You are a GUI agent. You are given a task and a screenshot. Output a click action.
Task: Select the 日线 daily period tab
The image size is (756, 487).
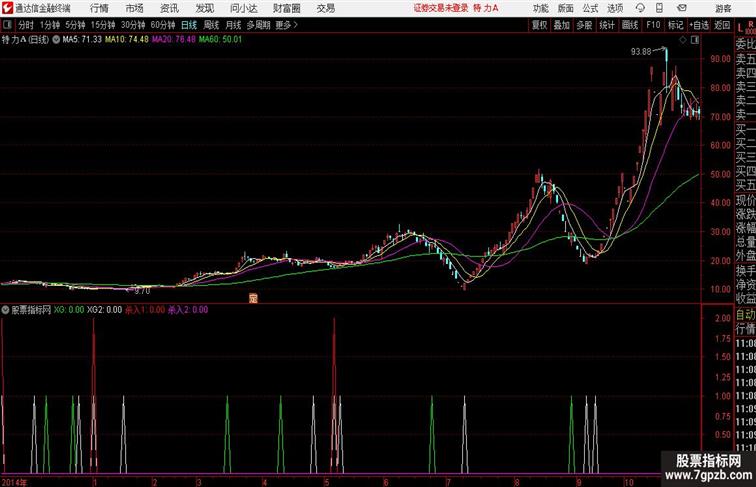pos(189,25)
